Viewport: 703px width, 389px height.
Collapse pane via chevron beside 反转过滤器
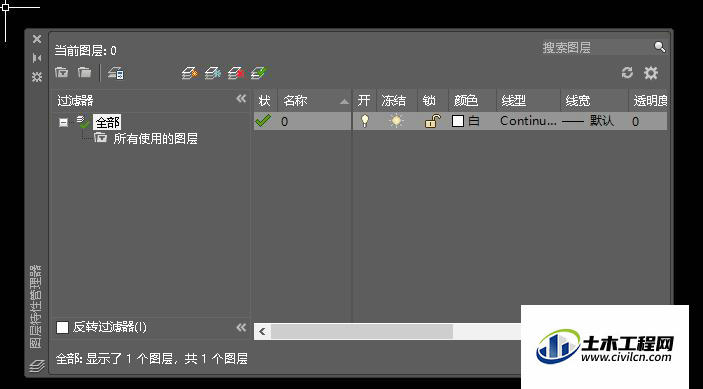pyautogui.click(x=241, y=327)
